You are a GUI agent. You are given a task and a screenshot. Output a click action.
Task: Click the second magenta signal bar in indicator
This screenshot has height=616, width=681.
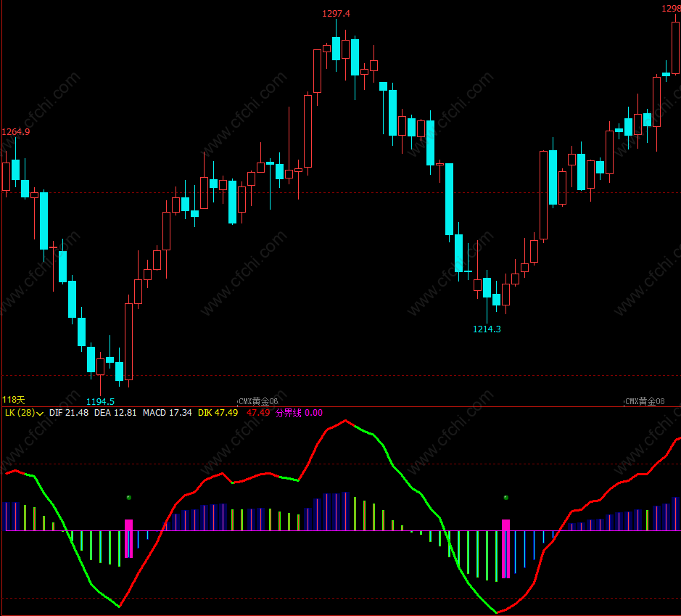[x=506, y=549]
